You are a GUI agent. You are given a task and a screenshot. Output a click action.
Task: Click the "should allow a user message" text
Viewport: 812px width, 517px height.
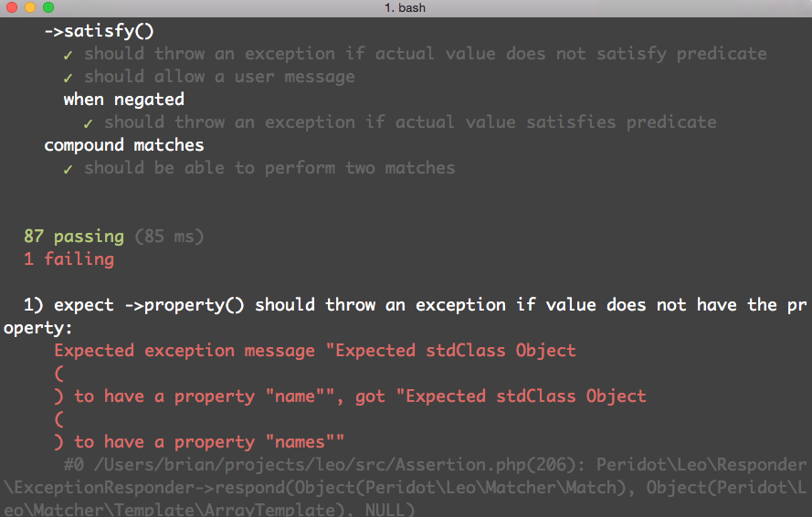(219, 77)
